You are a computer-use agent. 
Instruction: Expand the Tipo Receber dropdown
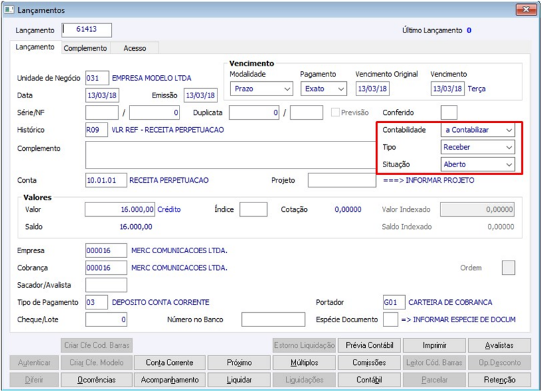pos(478,147)
